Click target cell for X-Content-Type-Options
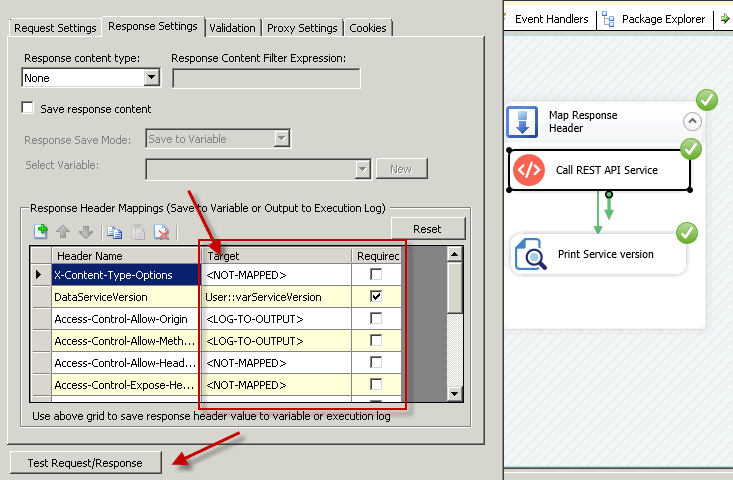The height and width of the screenshot is (480, 733). pos(276,275)
